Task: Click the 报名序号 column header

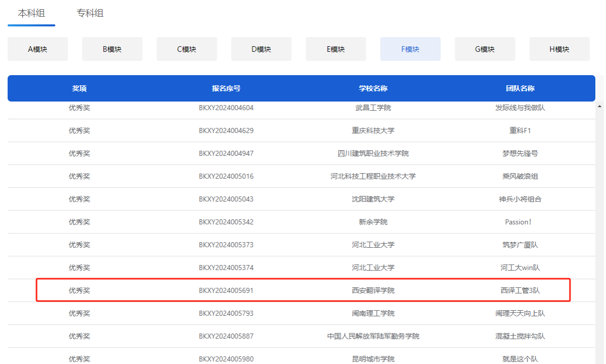Action: click(226, 88)
